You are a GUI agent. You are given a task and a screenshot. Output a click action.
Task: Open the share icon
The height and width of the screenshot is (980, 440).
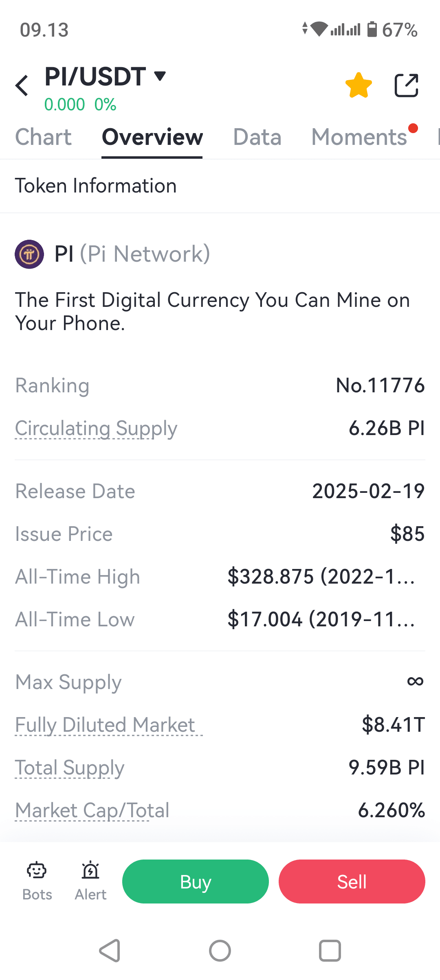click(x=407, y=85)
